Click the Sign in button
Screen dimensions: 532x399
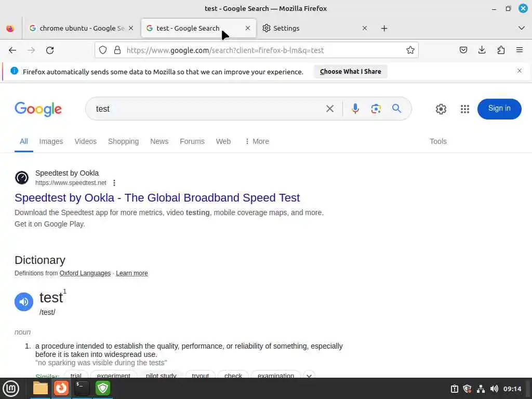[499, 109]
